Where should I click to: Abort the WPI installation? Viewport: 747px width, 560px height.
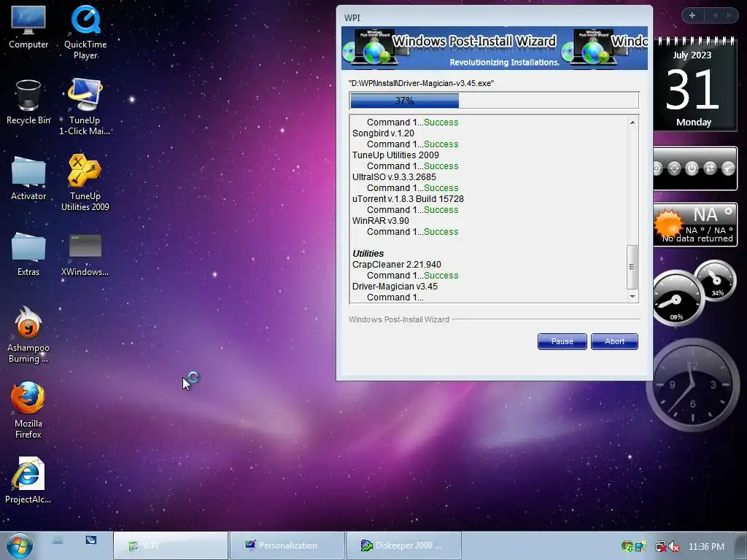pyautogui.click(x=614, y=341)
